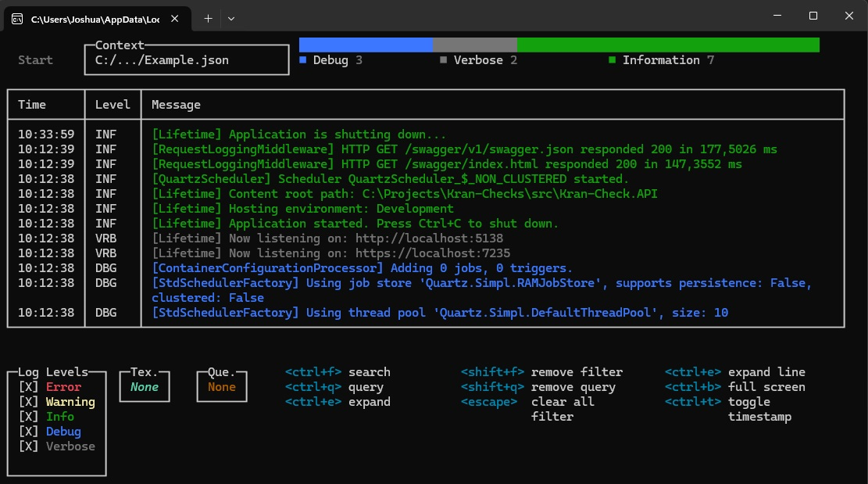868x484 pixels.
Task: Toggle the Debug log level checkbox
Action: (28, 432)
